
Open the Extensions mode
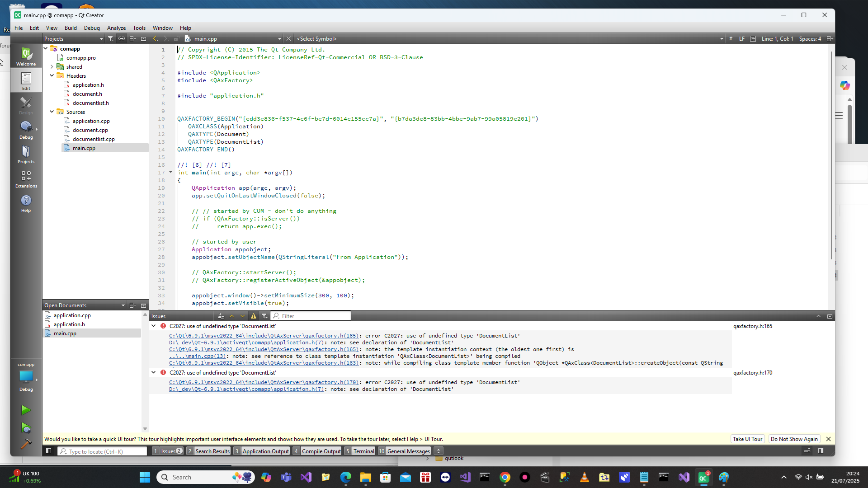coord(26,178)
